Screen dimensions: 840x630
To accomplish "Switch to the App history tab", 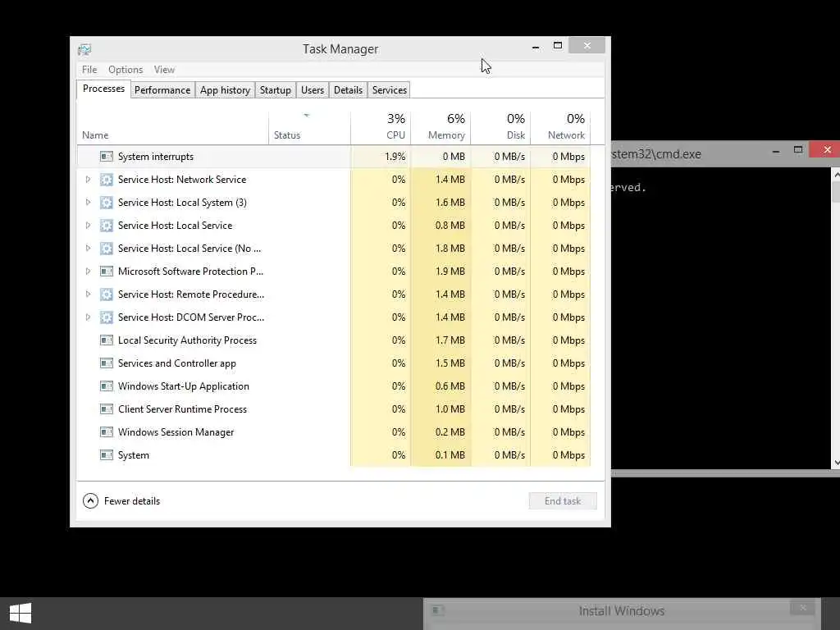I will (x=225, y=90).
